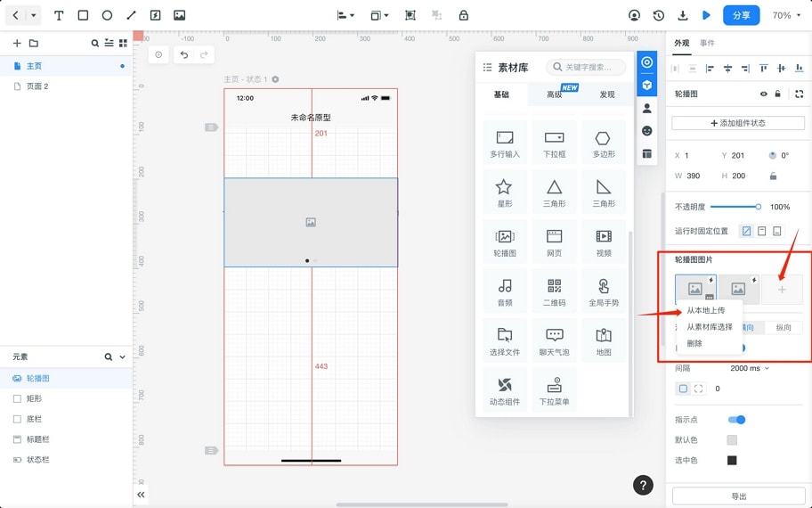Choose 删除 from the menu
812x508 pixels.
tap(694, 343)
